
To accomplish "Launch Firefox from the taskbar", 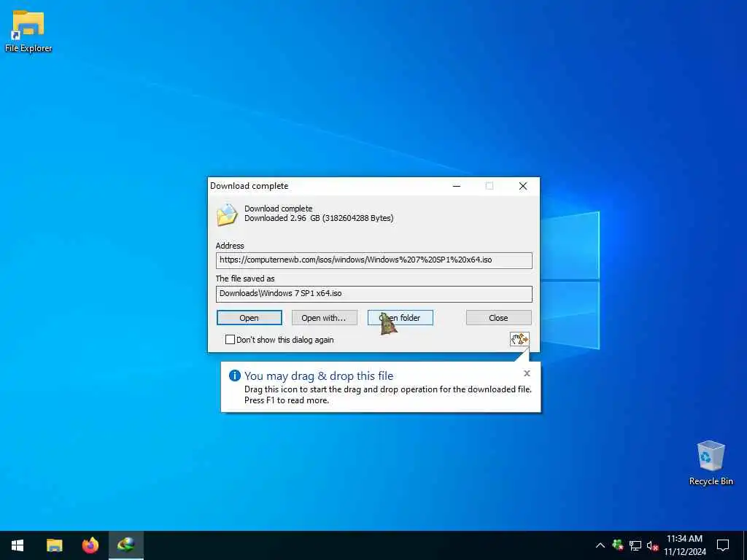I will pos(90,545).
